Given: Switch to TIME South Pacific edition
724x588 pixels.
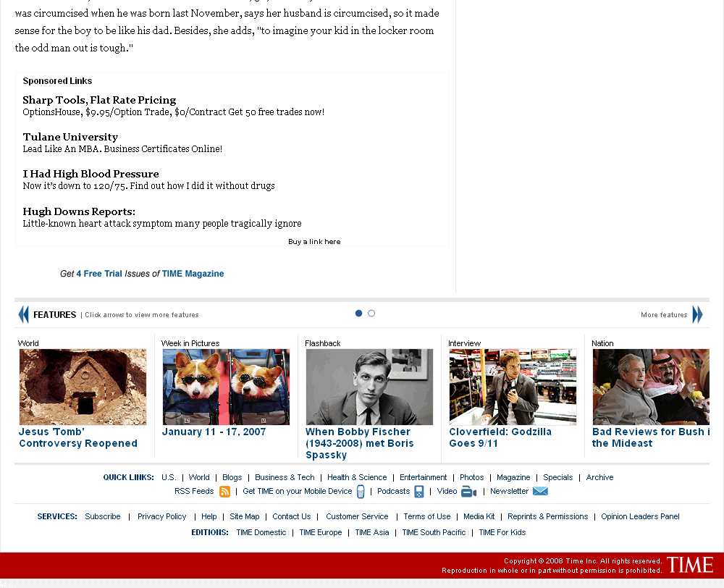Looking at the screenshot, I should pyautogui.click(x=434, y=532).
